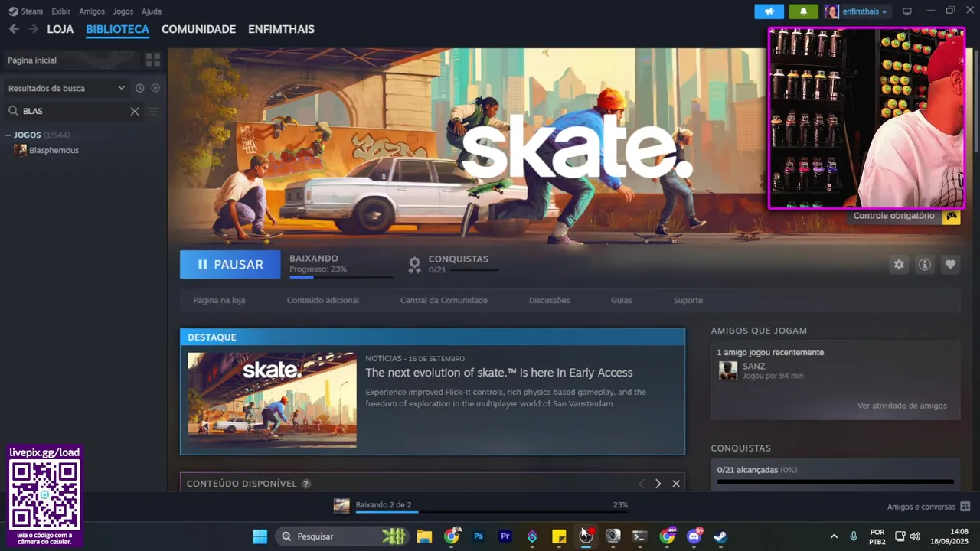Click the enfimthais profile avatar

pyautogui.click(x=831, y=11)
